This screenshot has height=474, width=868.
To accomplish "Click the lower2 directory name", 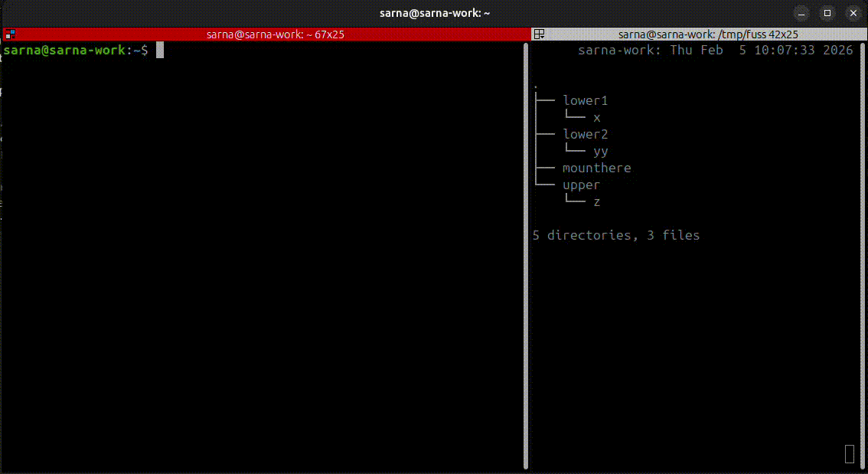I will 586,134.
